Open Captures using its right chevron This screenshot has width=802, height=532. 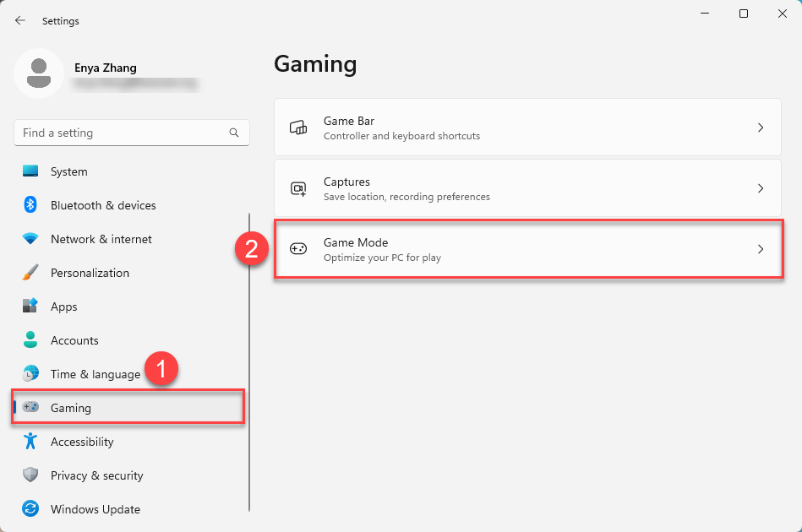(761, 188)
